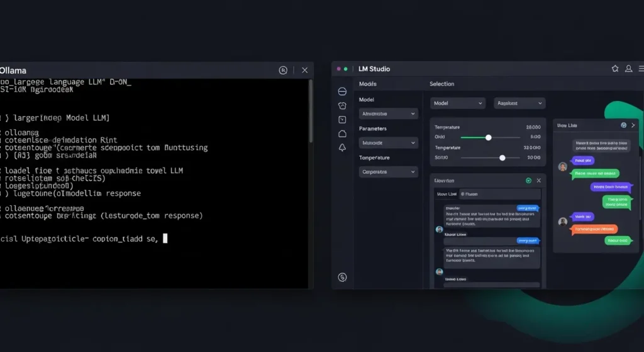Click the orange chat bubble
Image resolution: width=644 pixels, height=352 pixels.
pos(594,229)
